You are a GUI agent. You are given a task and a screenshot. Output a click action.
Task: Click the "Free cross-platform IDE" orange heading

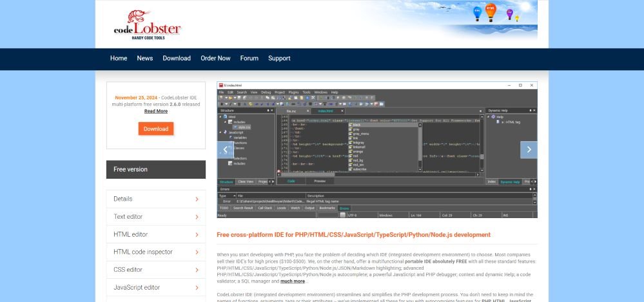coord(354,235)
